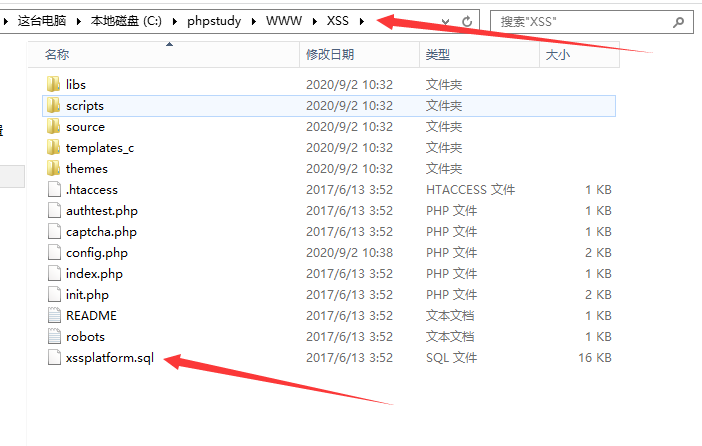Sort files by 类型 column header
The height and width of the screenshot is (446, 702).
point(438,56)
